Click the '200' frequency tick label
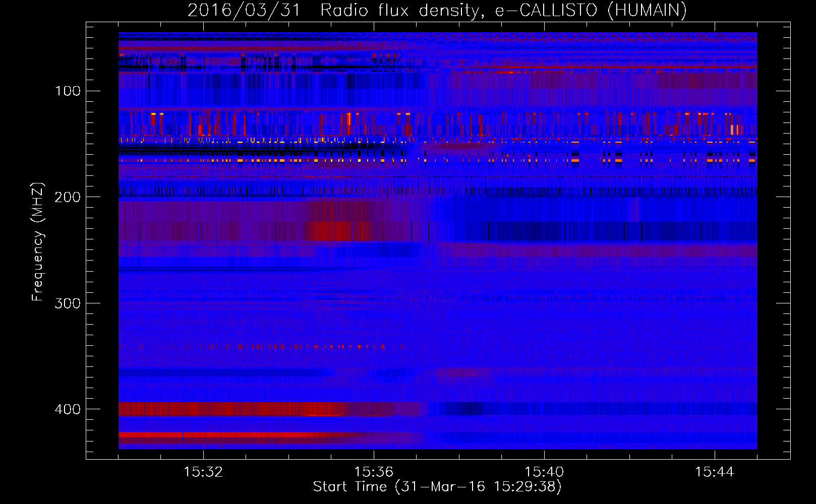Image resolution: width=816 pixels, height=504 pixels. (x=68, y=197)
